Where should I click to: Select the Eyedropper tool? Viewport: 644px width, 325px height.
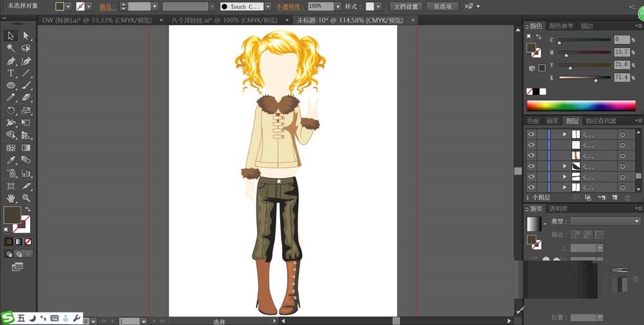point(11,160)
